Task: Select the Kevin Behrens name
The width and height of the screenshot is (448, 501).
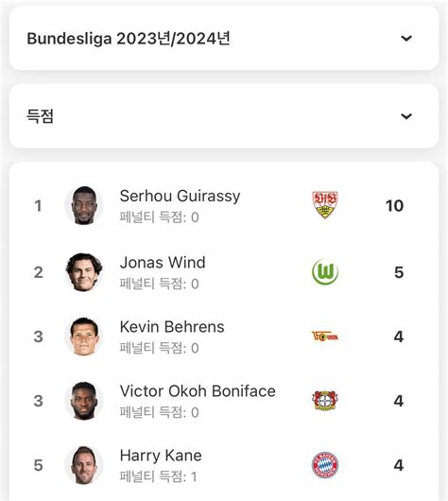Action: (x=172, y=327)
